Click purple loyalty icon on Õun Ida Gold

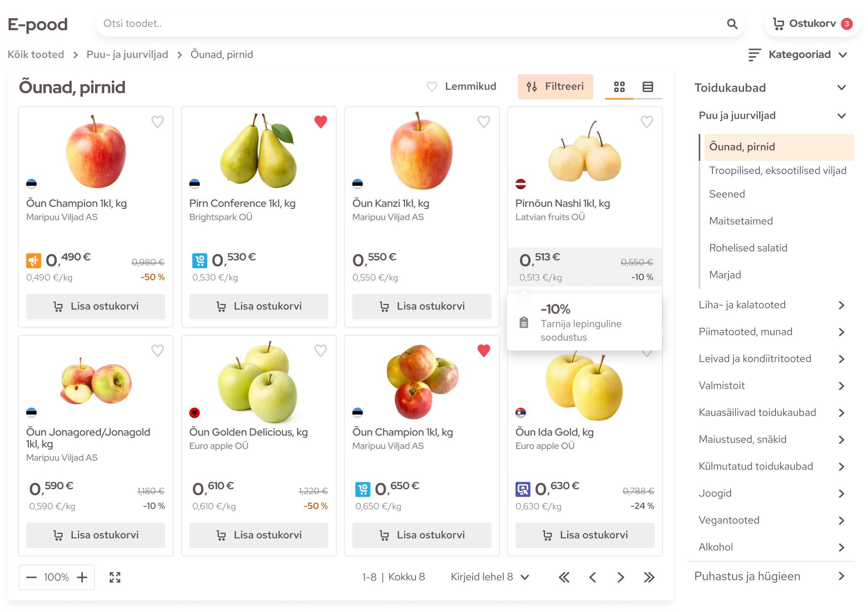click(523, 489)
